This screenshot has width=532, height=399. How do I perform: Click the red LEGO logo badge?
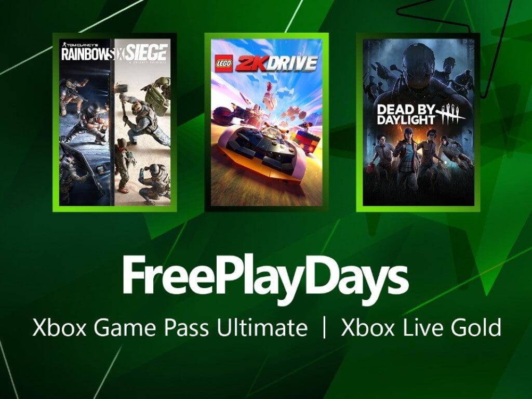[x=223, y=64]
